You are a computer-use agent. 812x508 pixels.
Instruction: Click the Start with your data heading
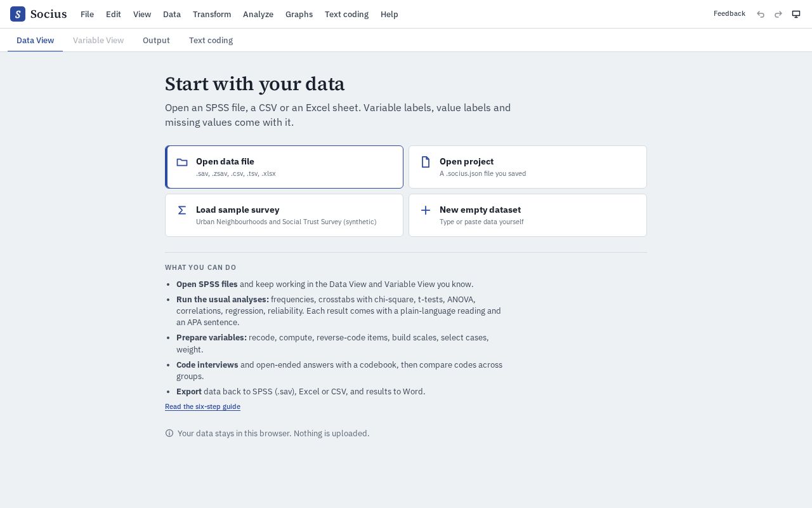pyautogui.click(x=254, y=84)
